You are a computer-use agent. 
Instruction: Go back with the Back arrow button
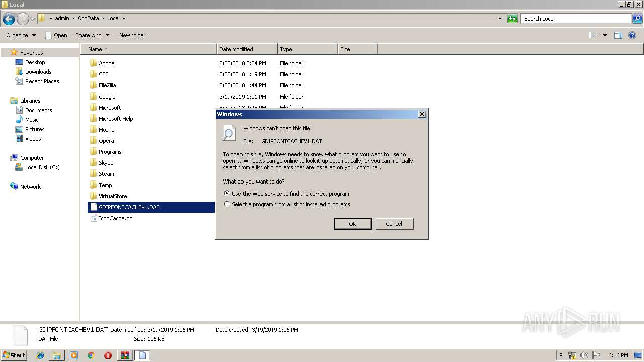[x=9, y=19]
